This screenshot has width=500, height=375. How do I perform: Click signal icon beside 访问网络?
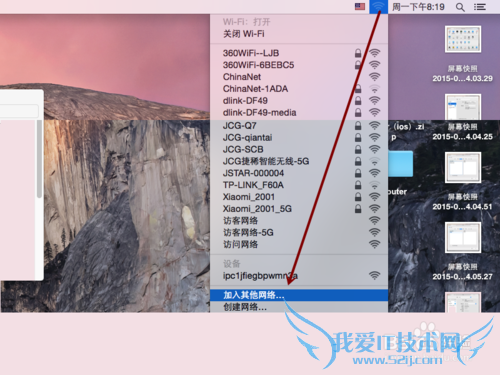pos(375,244)
